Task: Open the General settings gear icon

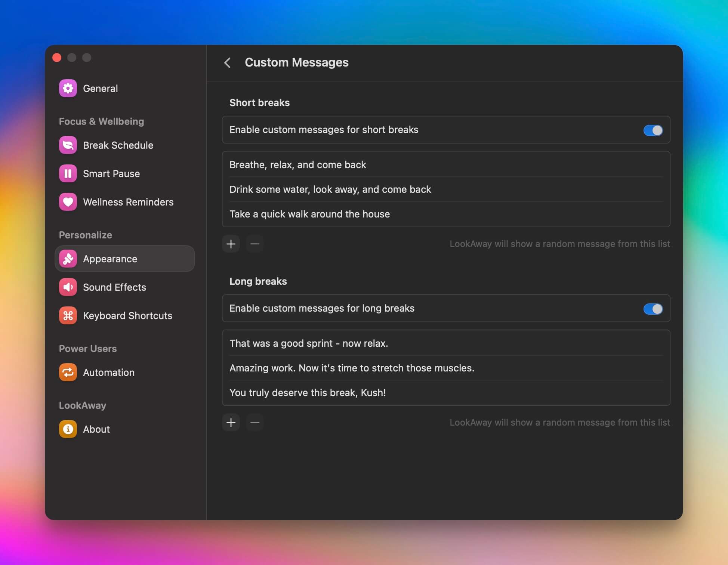Action: pyautogui.click(x=68, y=88)
